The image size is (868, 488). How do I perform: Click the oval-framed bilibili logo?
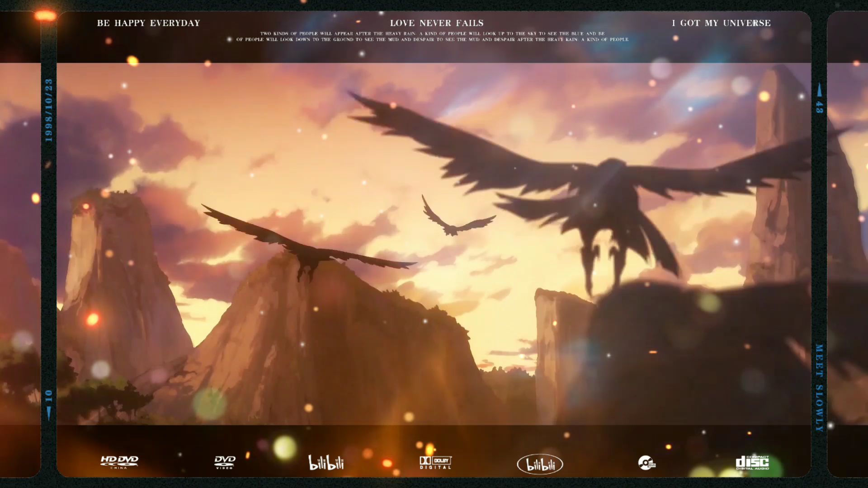(x=540, y=464)
